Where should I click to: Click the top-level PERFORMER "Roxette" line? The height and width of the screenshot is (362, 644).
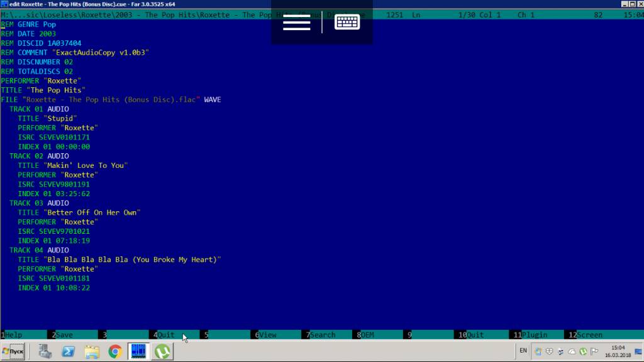click(x=41, y=81)
